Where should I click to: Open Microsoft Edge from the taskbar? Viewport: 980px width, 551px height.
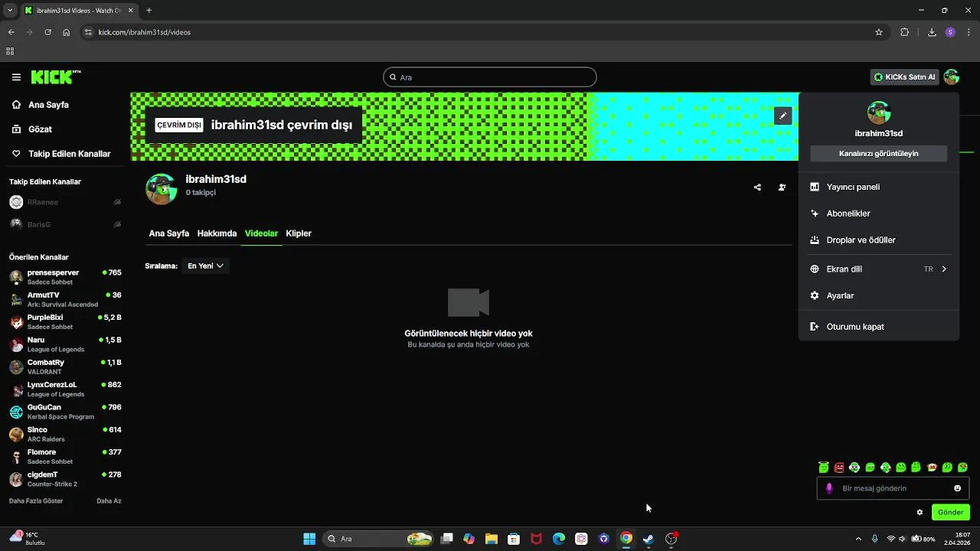click(559, 539)
